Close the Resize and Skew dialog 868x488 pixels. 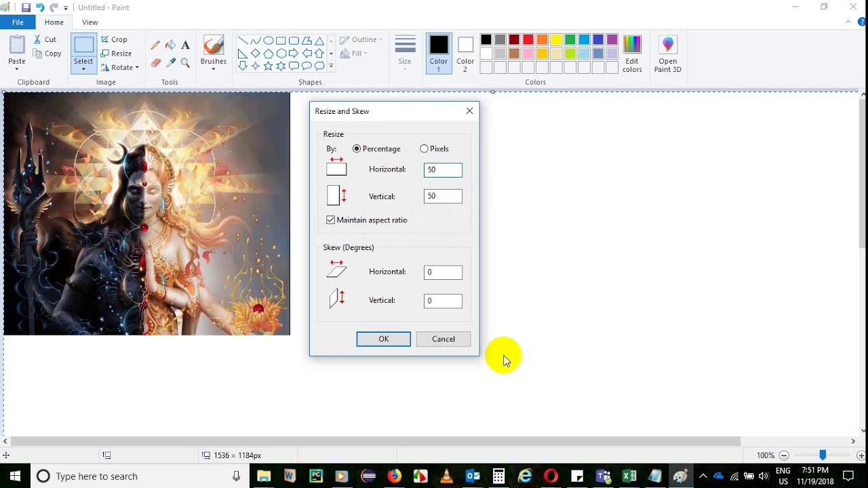click(x=469, y=111)
